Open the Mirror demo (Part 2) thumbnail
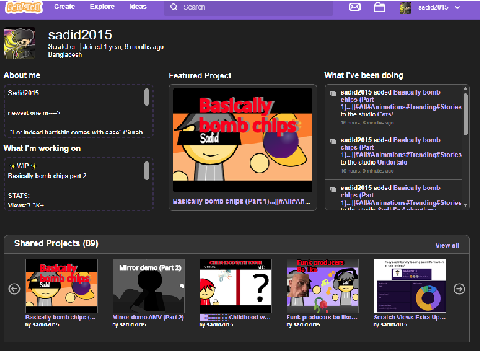The image size is (480, 360). click(x=149, y=286)
